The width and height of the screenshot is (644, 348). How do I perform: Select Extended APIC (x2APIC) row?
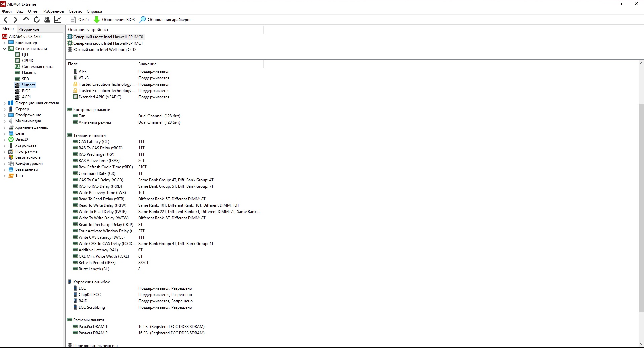pos(165,97)
